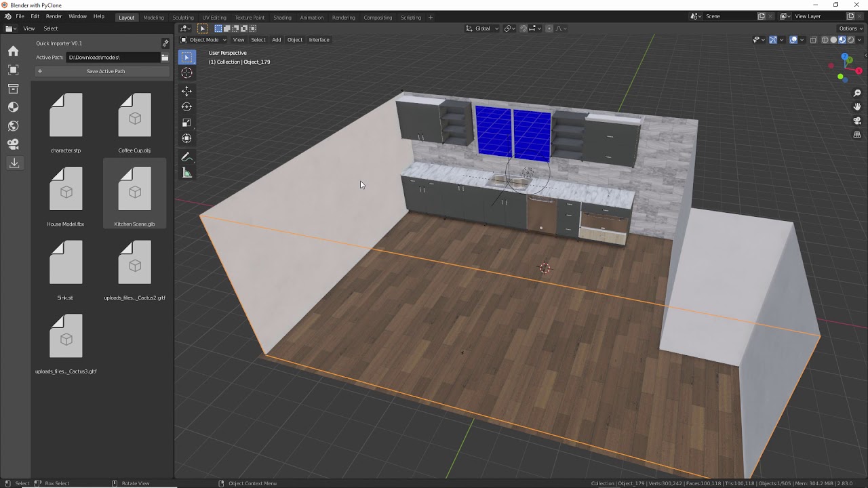Screen dimensions: 868x488
Task: Switch to rendered viewport shading
Action: (851, 40)
